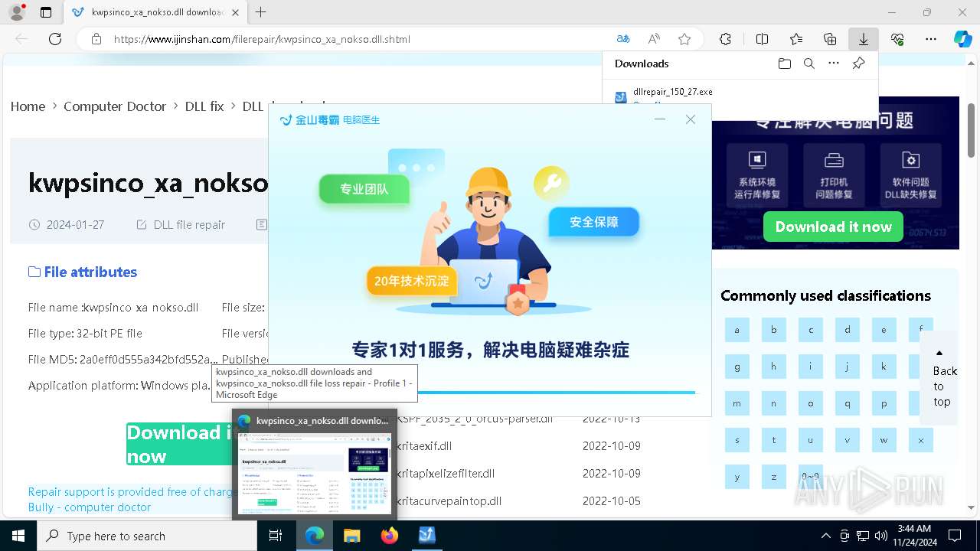The width and height of the screenshot is (980, 551).
Task: Click the Kingsoft installer taskbar icon
Action: pyautogui.click(x=426, y=536)
